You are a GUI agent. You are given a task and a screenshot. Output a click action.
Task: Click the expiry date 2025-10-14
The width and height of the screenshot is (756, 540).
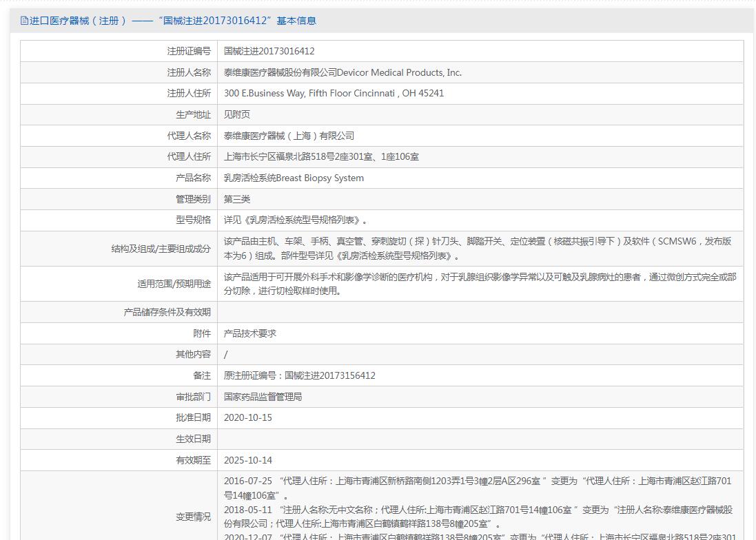pos(248,460)
